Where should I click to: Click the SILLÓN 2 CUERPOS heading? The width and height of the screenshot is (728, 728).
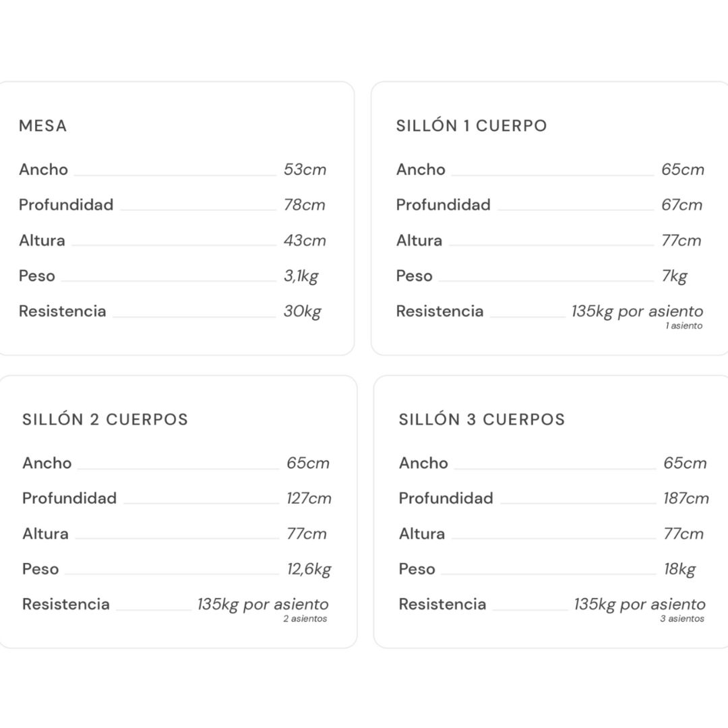coord(105,419)
